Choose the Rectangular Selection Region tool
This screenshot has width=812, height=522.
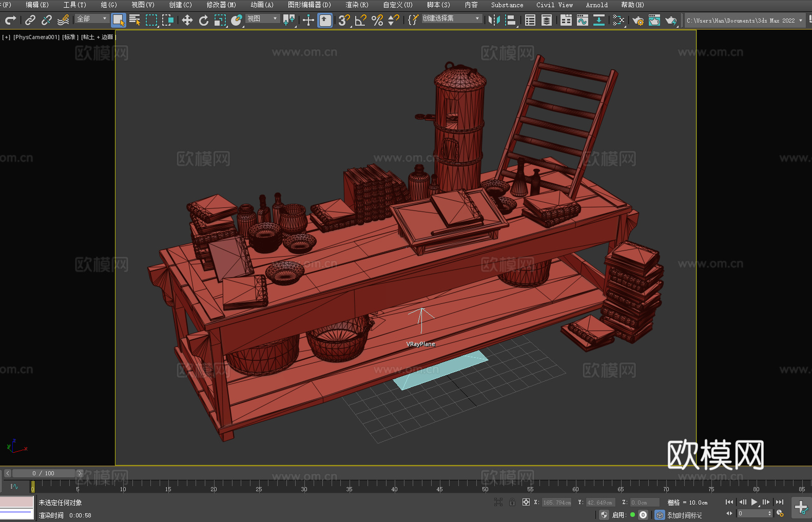[x=151, y=20]
